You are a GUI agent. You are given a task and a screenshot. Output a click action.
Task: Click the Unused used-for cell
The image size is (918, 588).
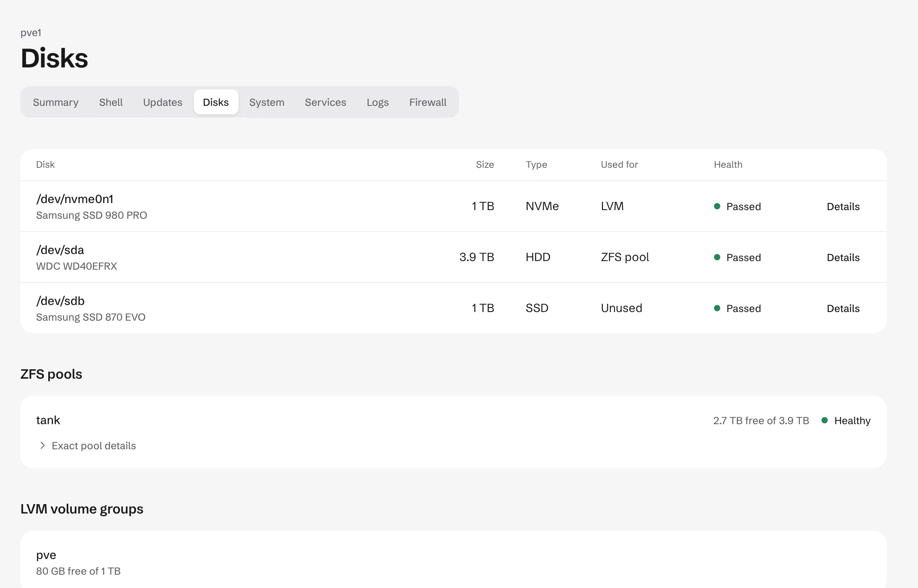621,308
